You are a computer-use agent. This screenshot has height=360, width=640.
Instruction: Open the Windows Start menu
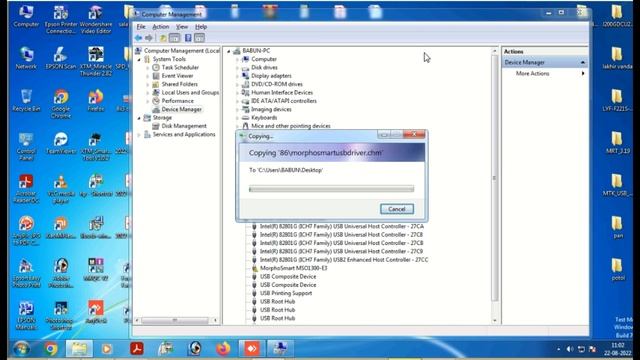(x=21, y=349)
